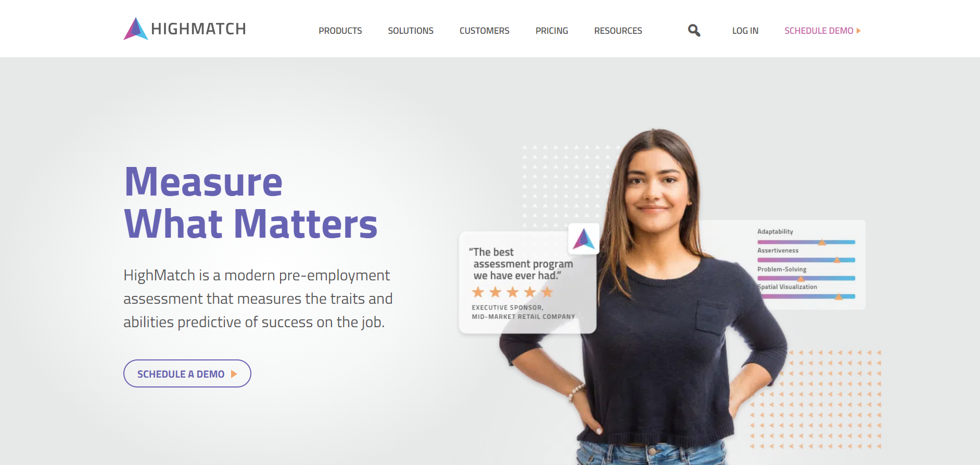The width and height of the screenshot is (980, 465).
Task: Click the Assertiveness score bar
Action: [x=806, y=260]
